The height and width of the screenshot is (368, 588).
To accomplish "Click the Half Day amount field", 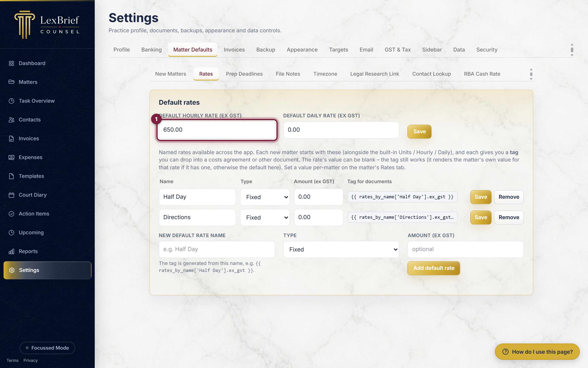I will 318,197.
